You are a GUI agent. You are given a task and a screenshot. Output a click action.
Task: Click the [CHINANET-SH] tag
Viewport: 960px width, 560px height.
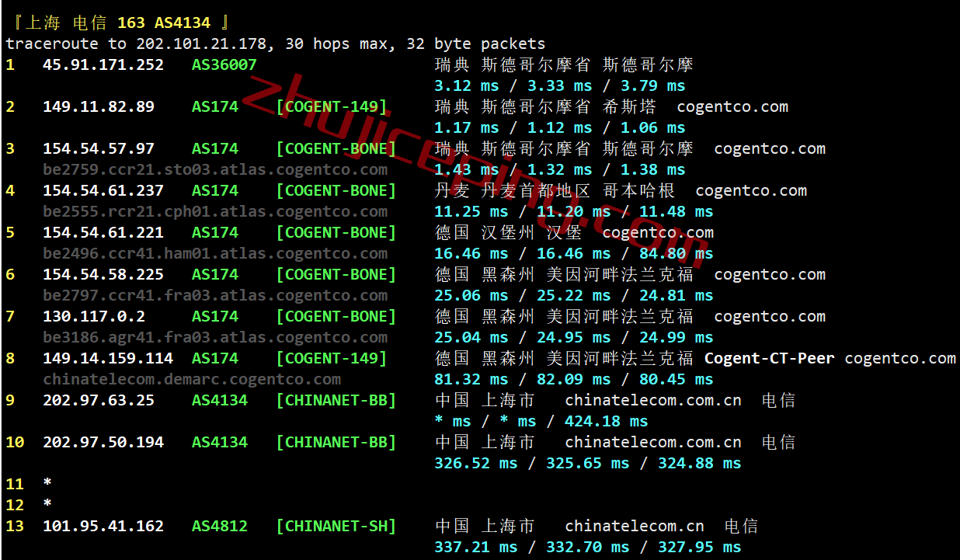[x=336, y=526]
